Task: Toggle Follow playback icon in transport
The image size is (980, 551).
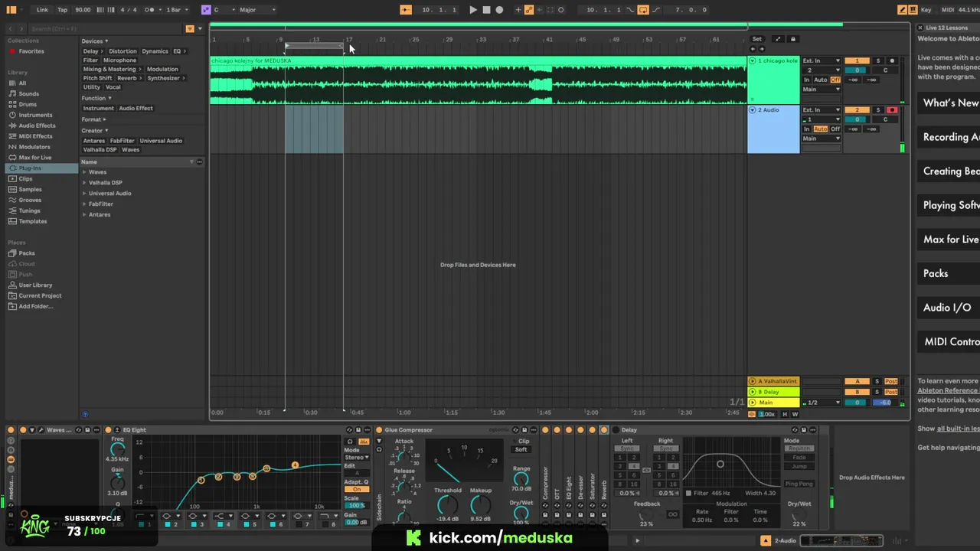Action: [x=406, y=10]
